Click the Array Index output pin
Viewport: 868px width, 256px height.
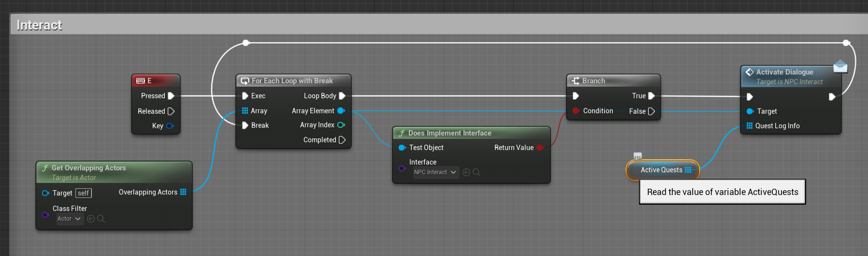click(341, 125)
